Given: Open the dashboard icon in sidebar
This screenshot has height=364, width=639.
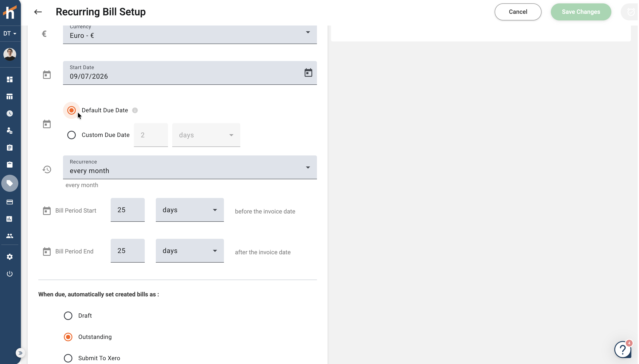Looking at the screenshot, I should coord(10,80).
